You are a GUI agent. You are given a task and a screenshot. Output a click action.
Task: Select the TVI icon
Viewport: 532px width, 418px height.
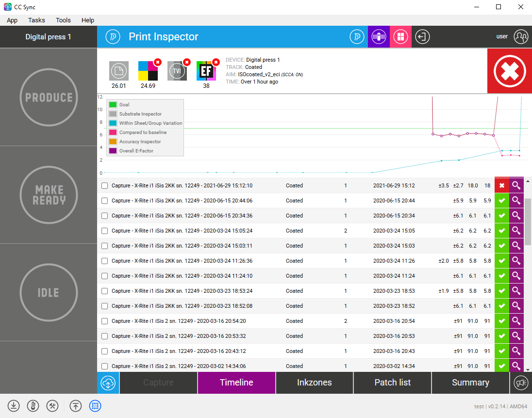[x=177, y=71]
